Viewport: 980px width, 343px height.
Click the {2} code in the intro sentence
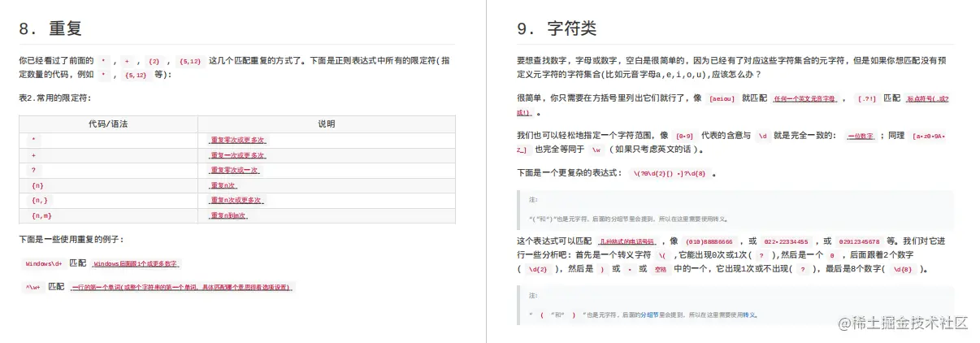click(x=154, y=61)
